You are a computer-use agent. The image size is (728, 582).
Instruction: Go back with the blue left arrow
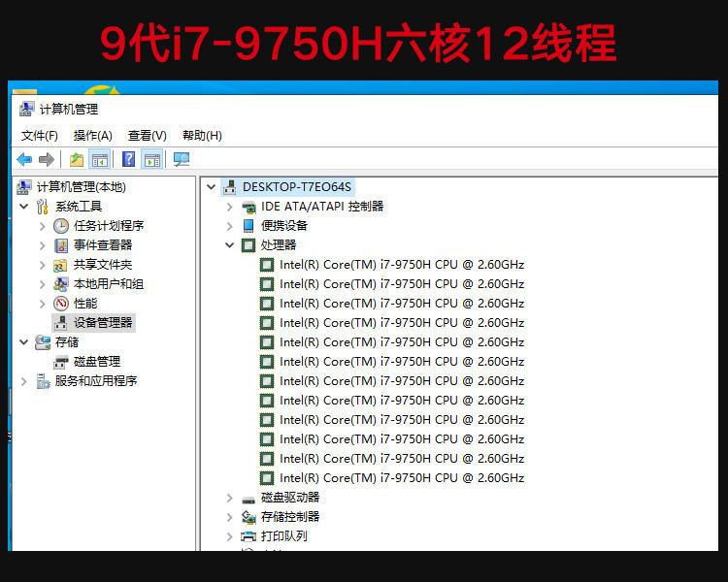[24, 160]
